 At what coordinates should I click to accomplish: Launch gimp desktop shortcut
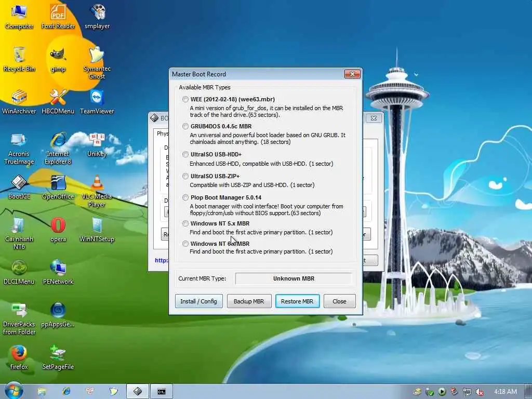[58, 59]
